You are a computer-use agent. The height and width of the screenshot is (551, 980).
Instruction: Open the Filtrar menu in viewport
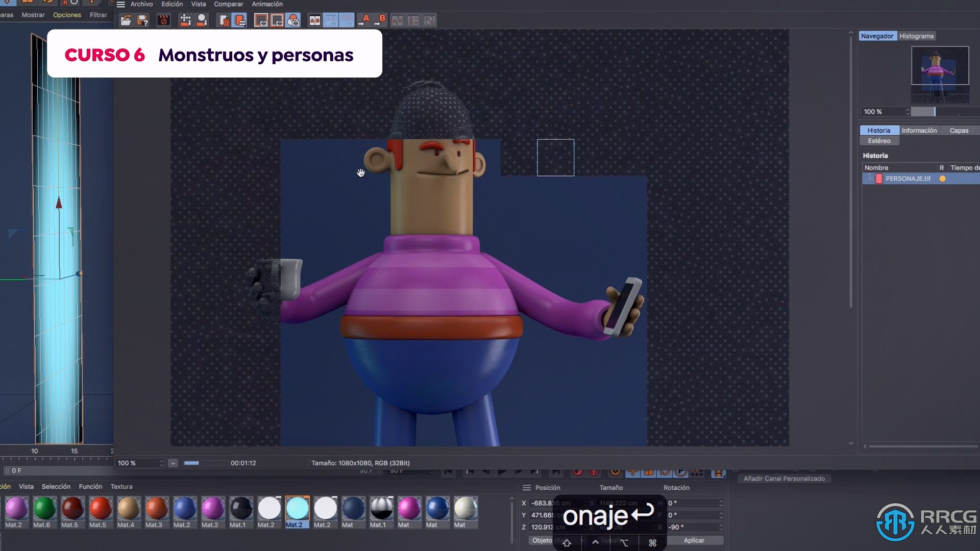(x=99, y=15)
